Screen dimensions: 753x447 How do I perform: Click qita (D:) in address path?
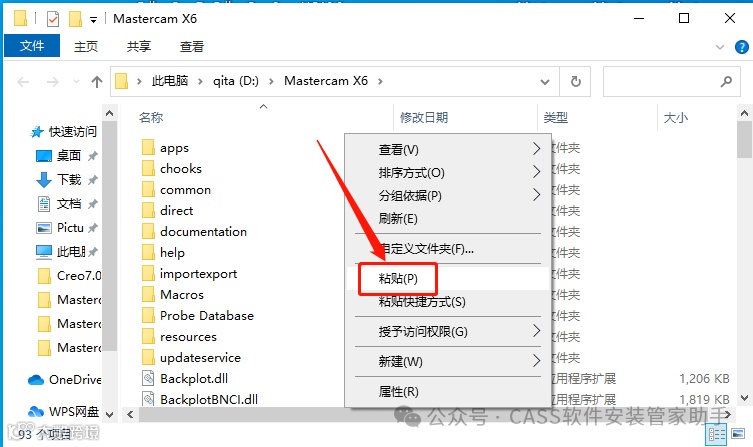[236, 81]
